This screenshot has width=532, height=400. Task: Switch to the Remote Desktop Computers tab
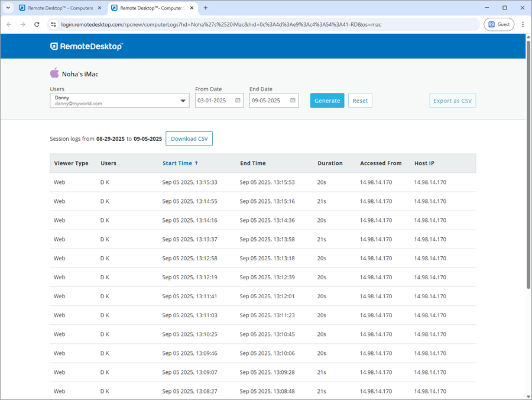click(59, 8)
